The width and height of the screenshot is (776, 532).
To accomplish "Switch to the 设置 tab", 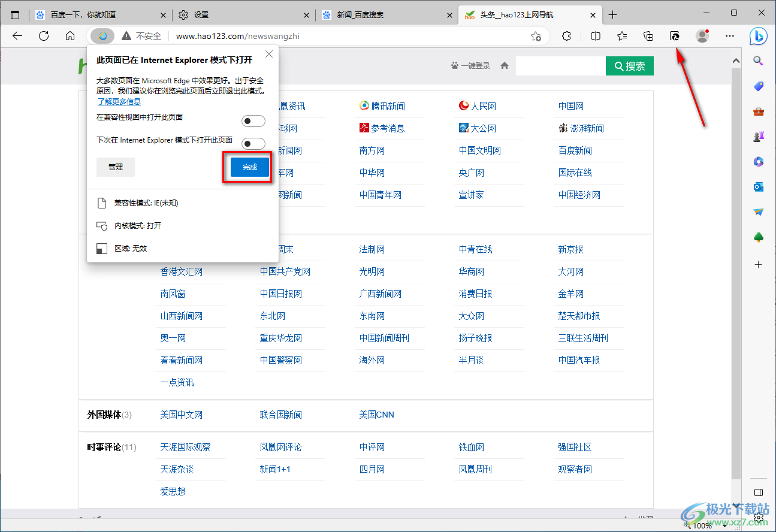I will coord(244,15).
